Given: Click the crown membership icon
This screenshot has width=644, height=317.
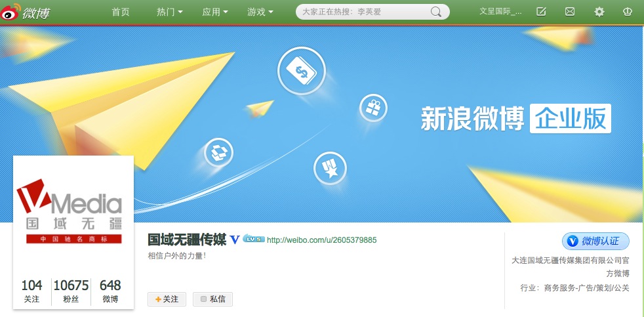Looking at the screenshot, I should click(627, 12).
